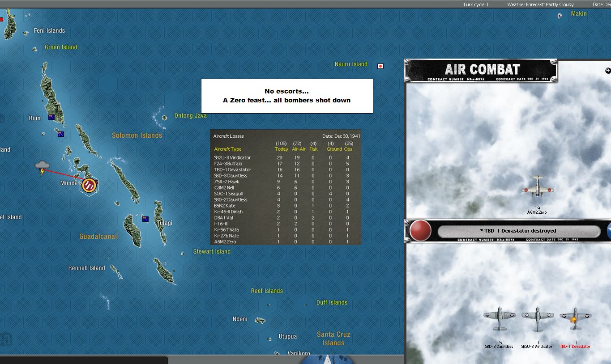The height and width of the screenshot is (364, 611).
Task: Click the Aircraft Losses table title
Action: [229, 136]
